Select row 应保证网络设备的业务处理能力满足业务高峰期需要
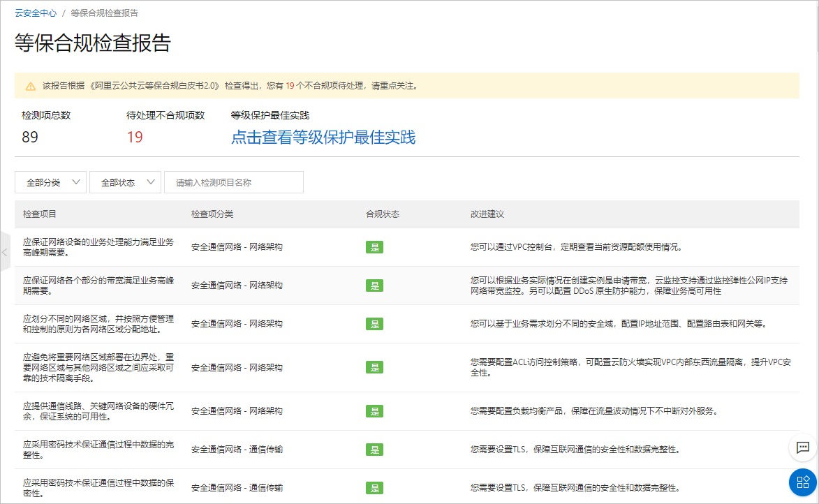The width and height of the screenshot is (819, 504). point(407,247)
